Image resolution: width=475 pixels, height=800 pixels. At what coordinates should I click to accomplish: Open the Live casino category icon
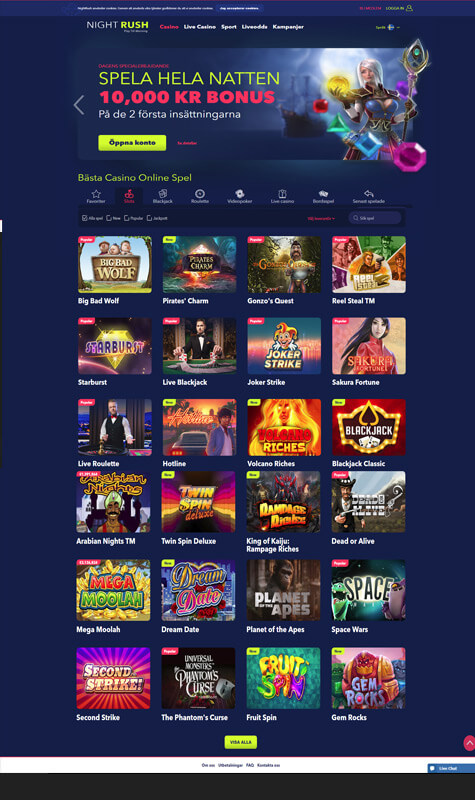(282, 193)
